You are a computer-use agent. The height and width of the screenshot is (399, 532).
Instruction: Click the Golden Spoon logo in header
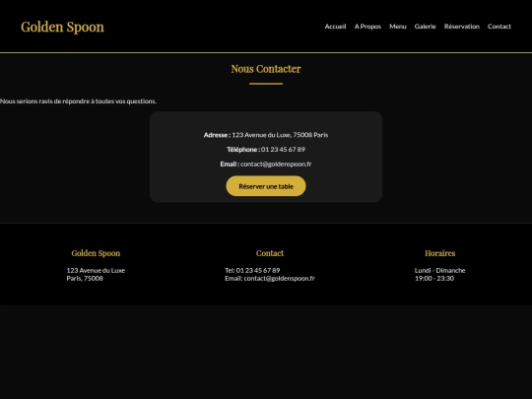point(62,27)
